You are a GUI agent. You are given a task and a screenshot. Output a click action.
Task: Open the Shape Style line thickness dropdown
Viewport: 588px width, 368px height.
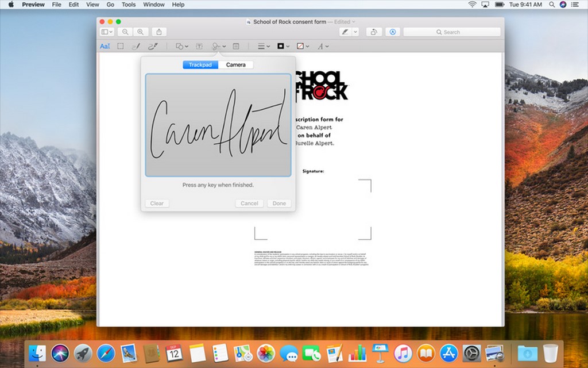click(x=264, y=46)
